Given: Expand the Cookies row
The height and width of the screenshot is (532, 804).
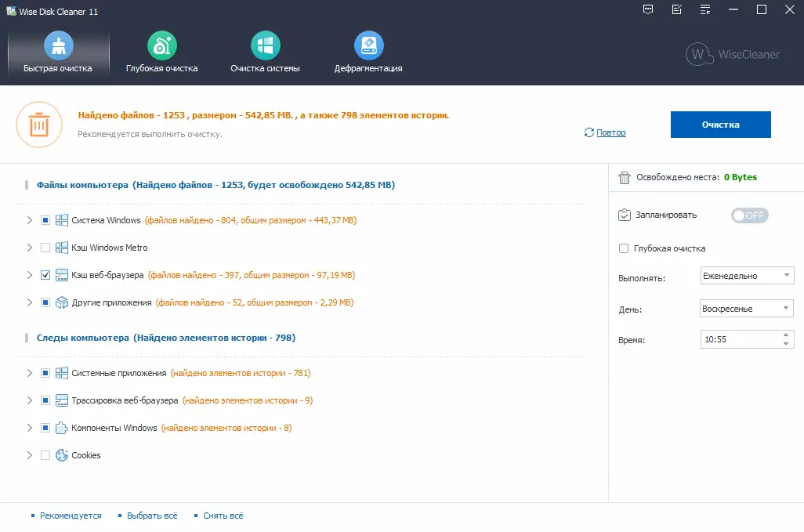Looking at the screenshot, I should [30, 455].
